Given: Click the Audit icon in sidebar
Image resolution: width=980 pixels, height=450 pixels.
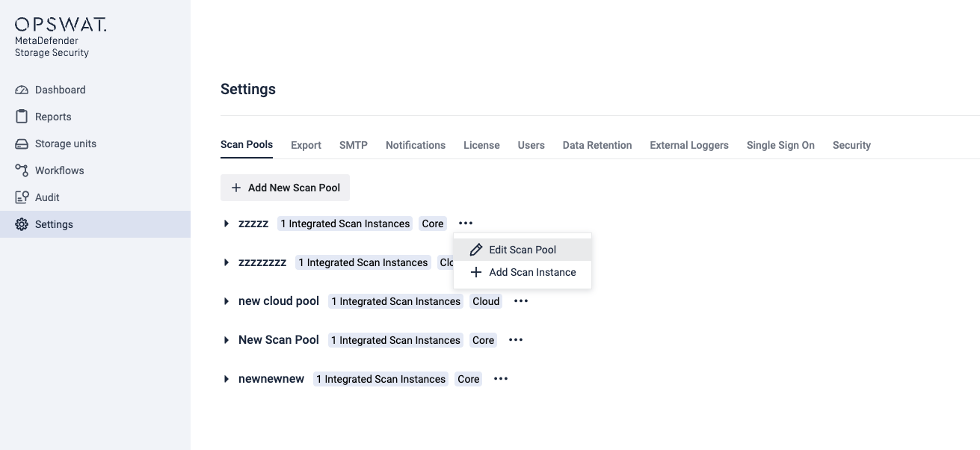Looking at the screenshot, I should tap(22, 197).
